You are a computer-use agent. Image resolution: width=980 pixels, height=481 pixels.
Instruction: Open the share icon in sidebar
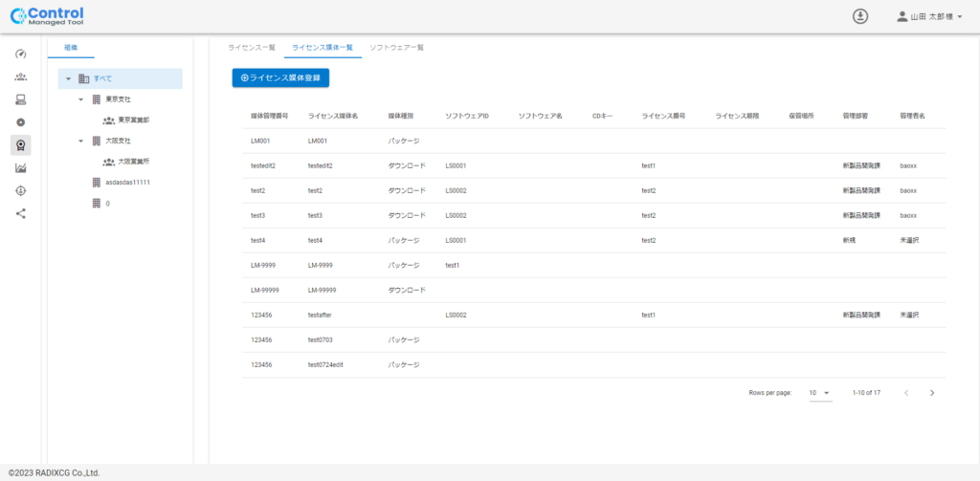tap(21, 213)
